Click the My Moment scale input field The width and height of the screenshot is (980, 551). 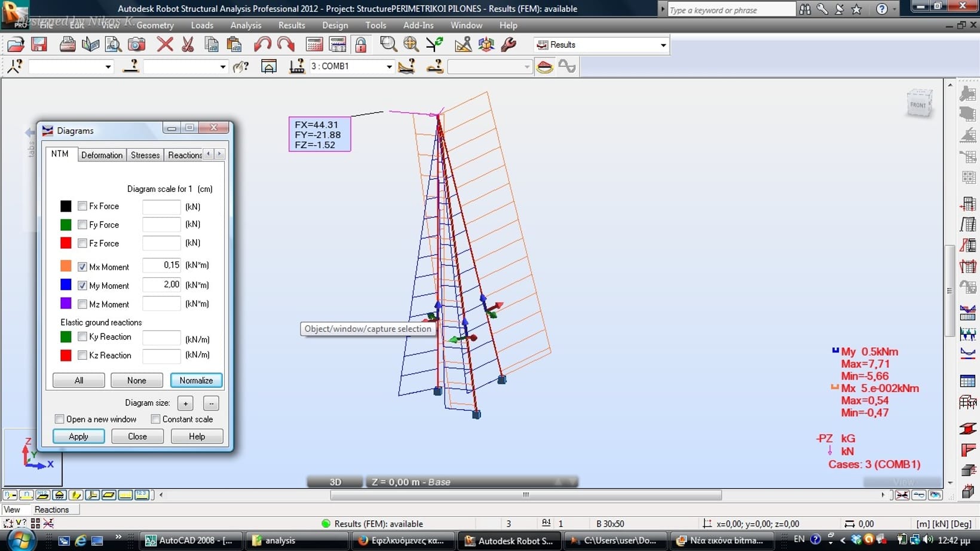pyautogui.click(x=161, y=285)
